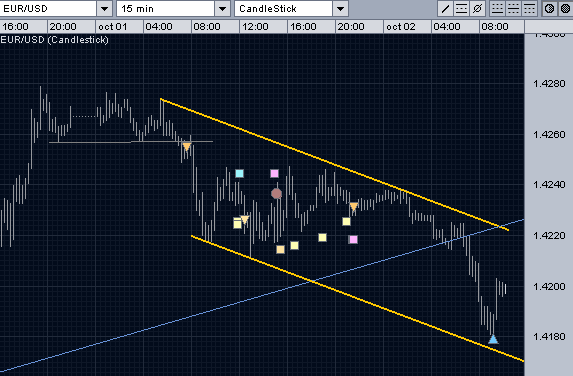Choose line style with solid top line
Screen dimensions: 573x376
coord(529,8)
